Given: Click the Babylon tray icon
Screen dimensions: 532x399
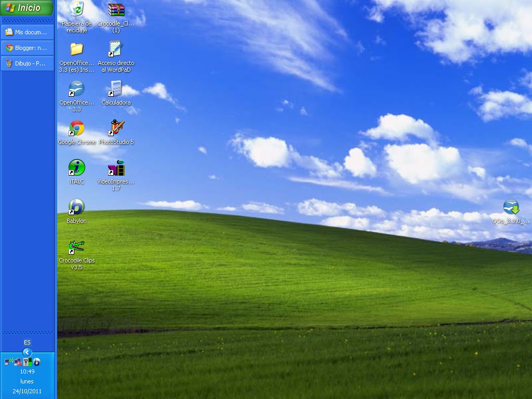Looking at the screenshot, I should tap(37, 362).
